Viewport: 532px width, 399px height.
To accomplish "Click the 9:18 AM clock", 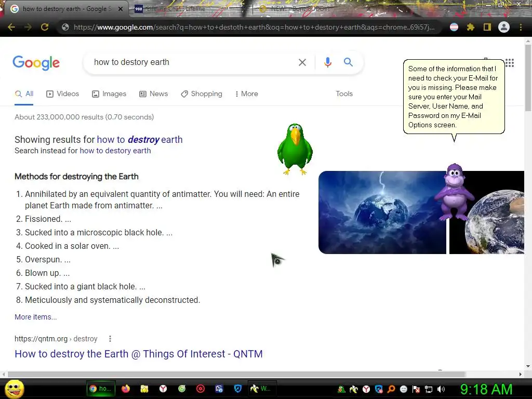I will [x=486, y=389].
